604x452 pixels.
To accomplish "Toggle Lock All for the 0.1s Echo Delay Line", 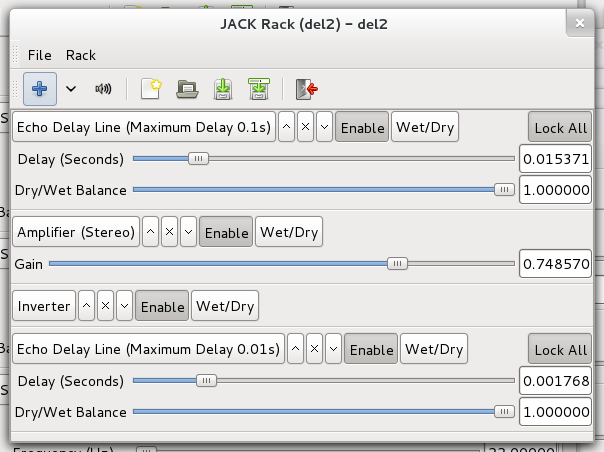I will [x=560, y=127].
